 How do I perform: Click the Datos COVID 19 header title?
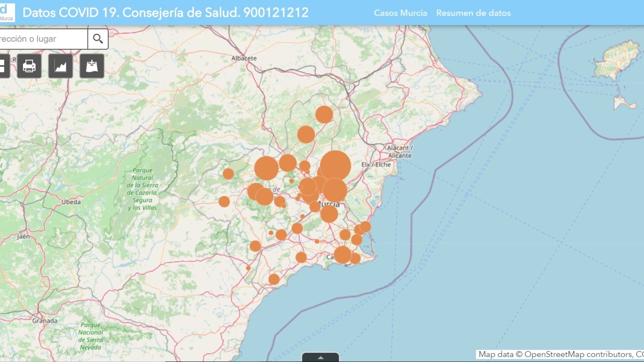tap(165, 13)
